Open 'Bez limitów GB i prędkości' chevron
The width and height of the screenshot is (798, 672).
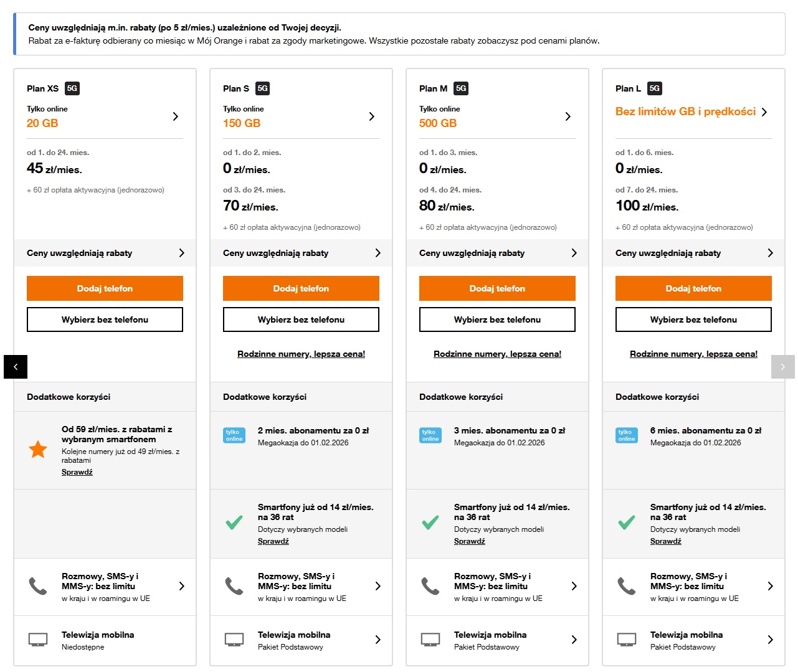pyautogui.click(x=764, y=112)
